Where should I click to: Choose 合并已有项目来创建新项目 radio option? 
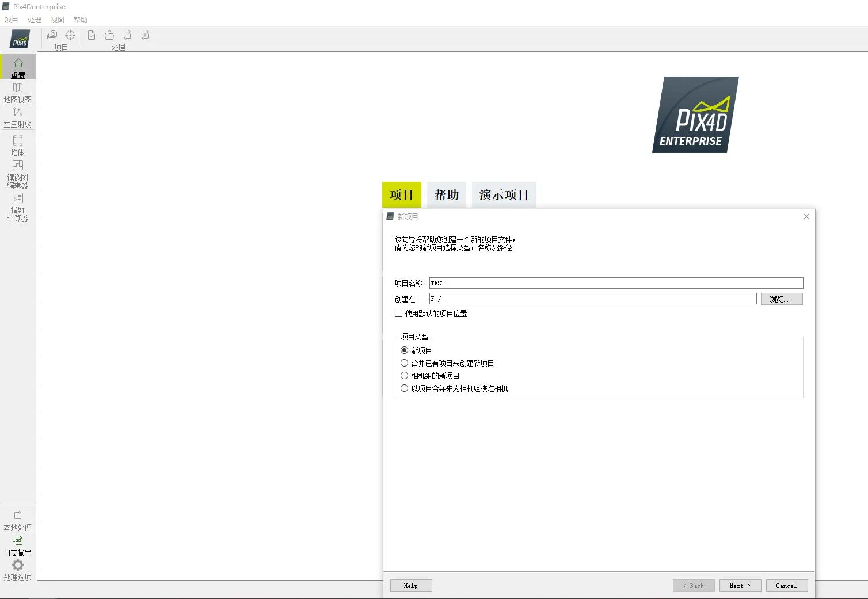pyautogui.click(x=404, y=363)
